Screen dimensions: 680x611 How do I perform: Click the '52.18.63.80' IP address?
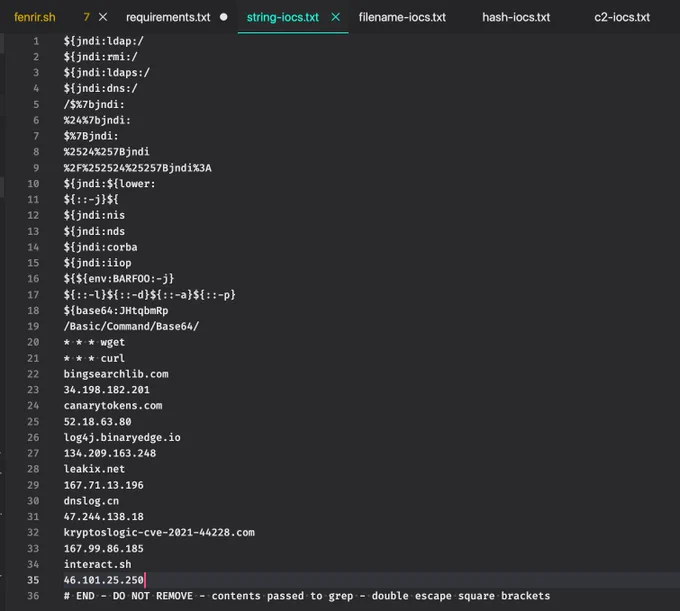[x=98, y=421]
